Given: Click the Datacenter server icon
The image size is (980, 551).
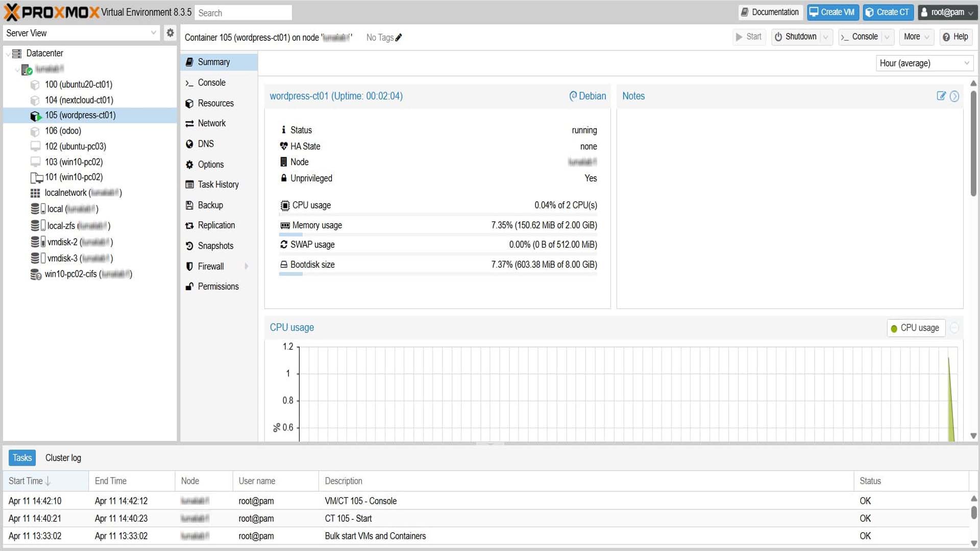Looking at the screenshot, I should coord(17,53).
